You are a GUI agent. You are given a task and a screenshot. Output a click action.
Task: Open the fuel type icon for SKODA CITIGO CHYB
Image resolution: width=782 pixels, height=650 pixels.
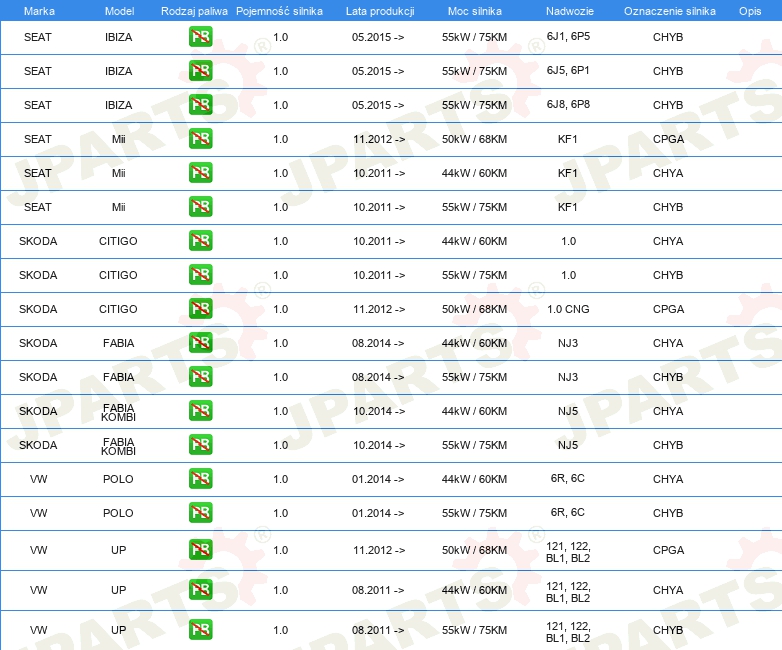tap(200, 274)
